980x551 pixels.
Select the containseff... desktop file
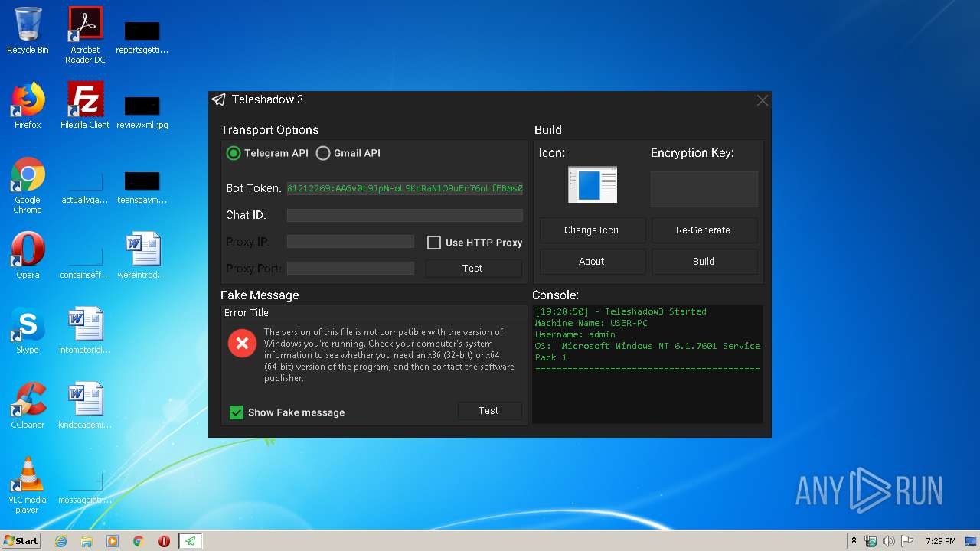(x=85, y=260)
